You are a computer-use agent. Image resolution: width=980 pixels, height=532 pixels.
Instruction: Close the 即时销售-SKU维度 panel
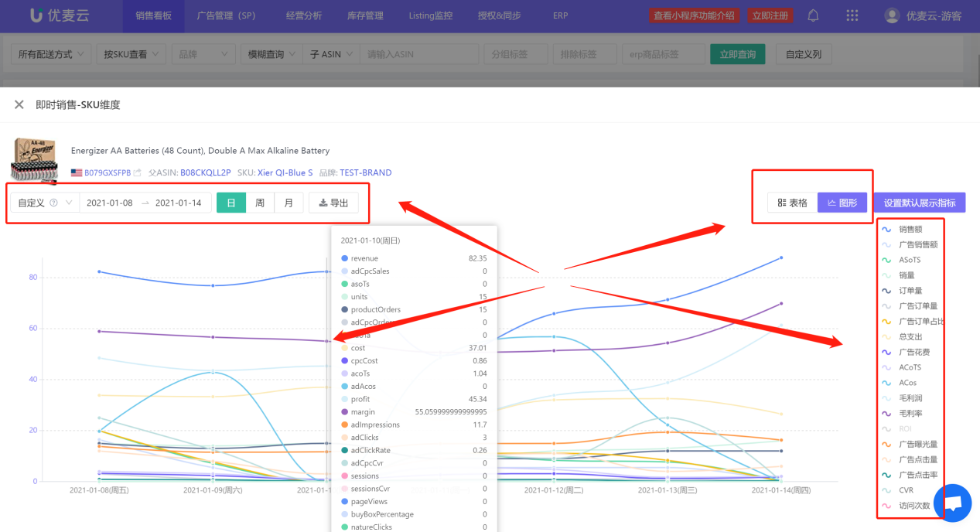coord(19,104)
